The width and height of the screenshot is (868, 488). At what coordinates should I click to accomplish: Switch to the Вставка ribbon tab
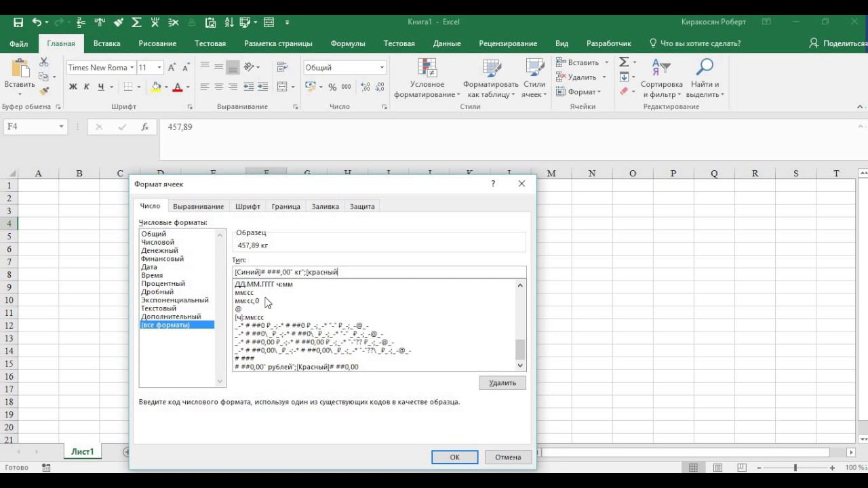[106, 43]
